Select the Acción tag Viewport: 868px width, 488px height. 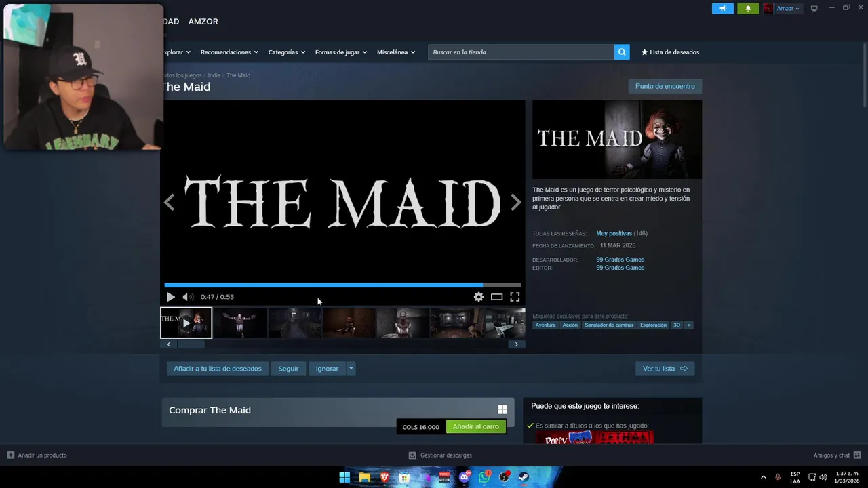coord(570,325)
